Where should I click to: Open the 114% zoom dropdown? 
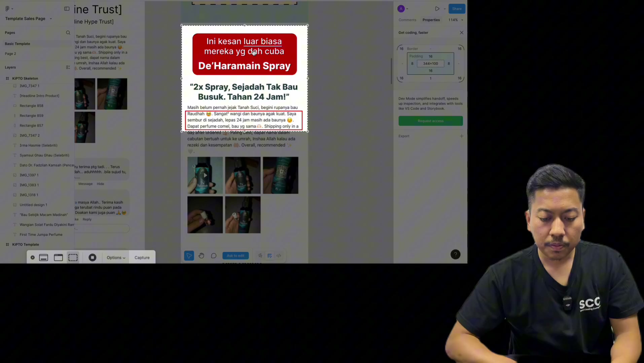pos(456,20)
